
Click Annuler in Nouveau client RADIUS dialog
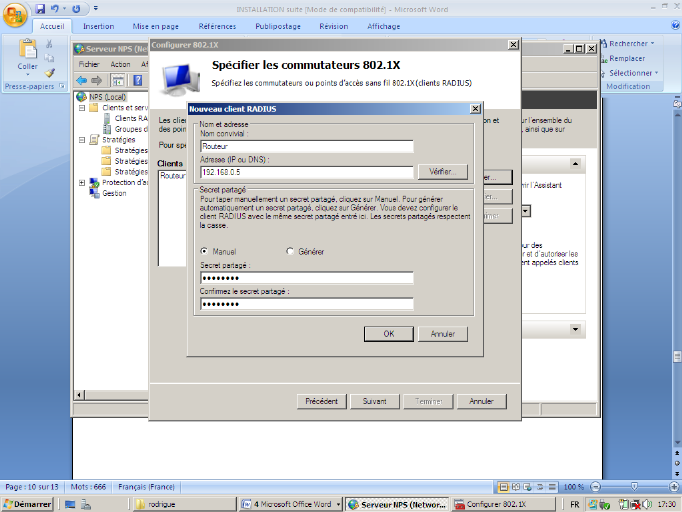click(x=443, y=334)
